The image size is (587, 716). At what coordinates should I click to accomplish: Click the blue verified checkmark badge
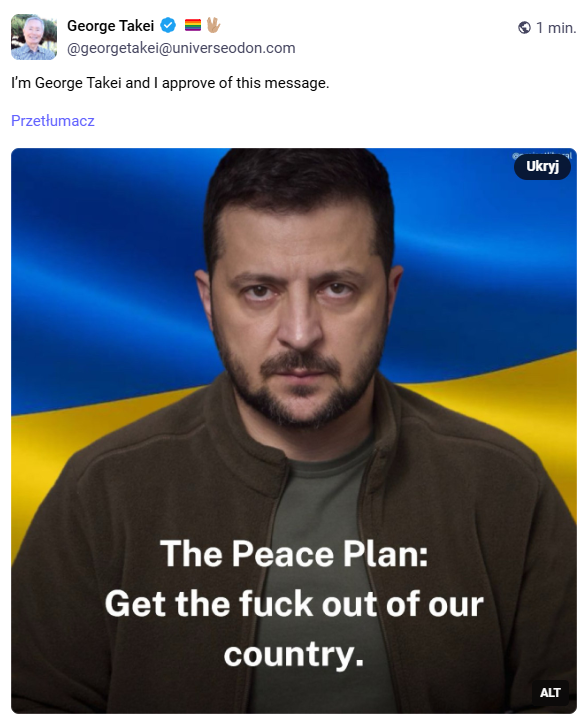pos(169,26)
